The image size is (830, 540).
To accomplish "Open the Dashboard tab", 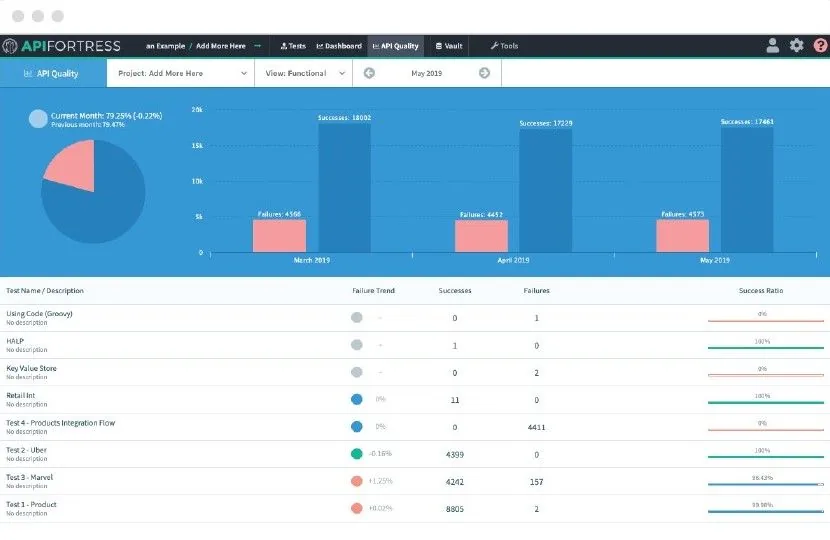I will 339,46.
